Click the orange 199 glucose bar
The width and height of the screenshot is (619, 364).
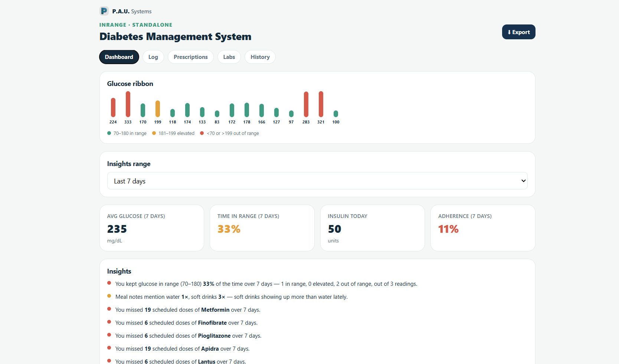click(158, 109)
